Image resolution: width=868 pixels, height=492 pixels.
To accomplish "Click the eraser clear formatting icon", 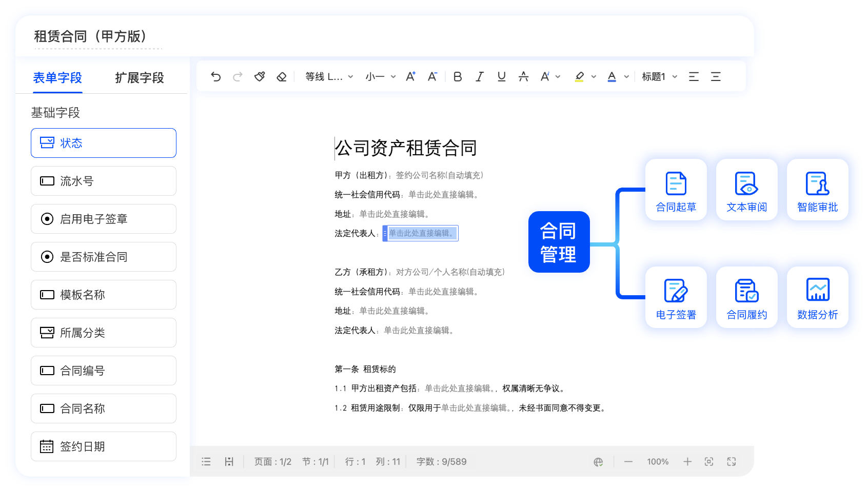I will (282, 77).
